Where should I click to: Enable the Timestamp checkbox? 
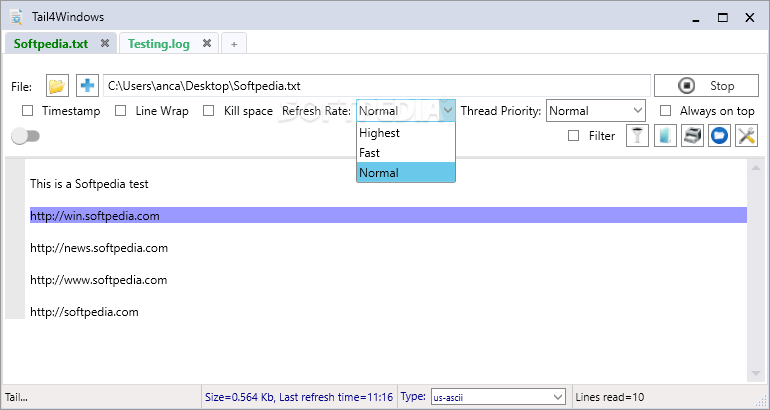[28, 111]
